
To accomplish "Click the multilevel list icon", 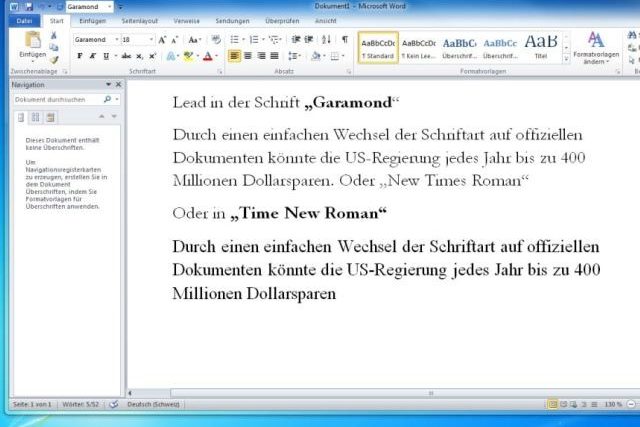I will coord(274,40).
